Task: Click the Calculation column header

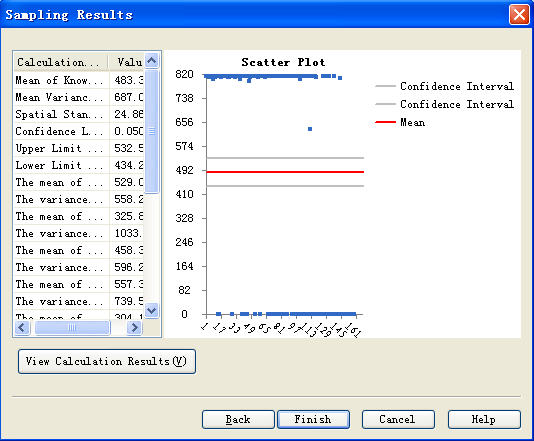Action: 61,62
